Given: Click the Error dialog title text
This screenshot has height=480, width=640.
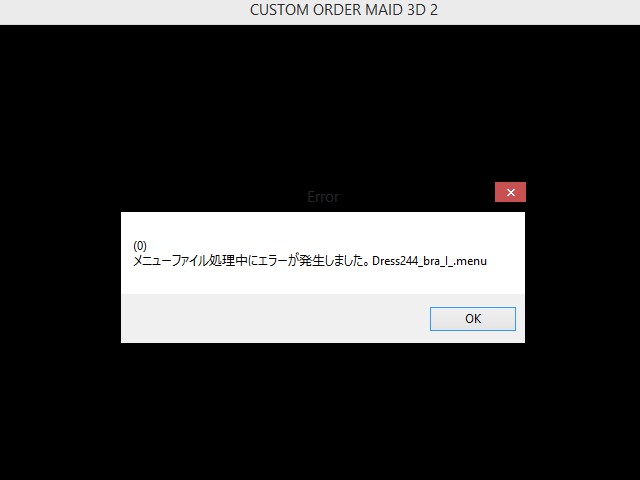Looking at the screenshot, I should [323, 197].
